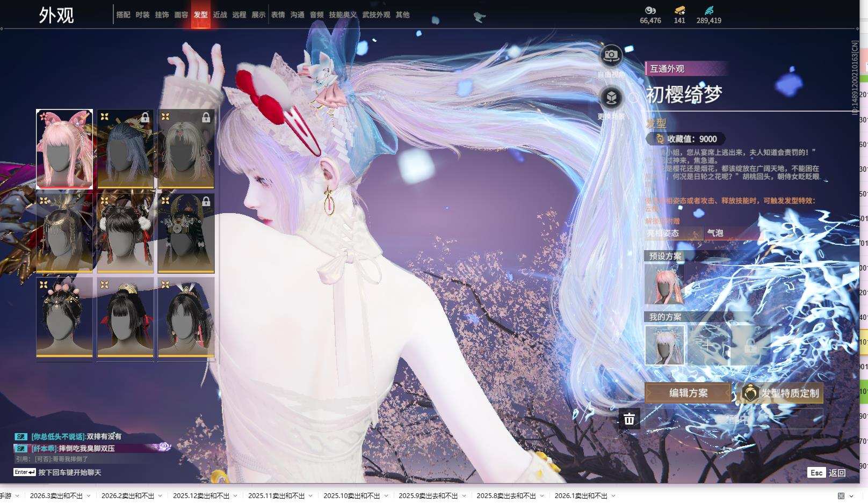Image resolution: width=868 pixels, height=504 pixels.
Task: Select the saved scheme thumbnail under 我的方案
Action: (665, 345)
